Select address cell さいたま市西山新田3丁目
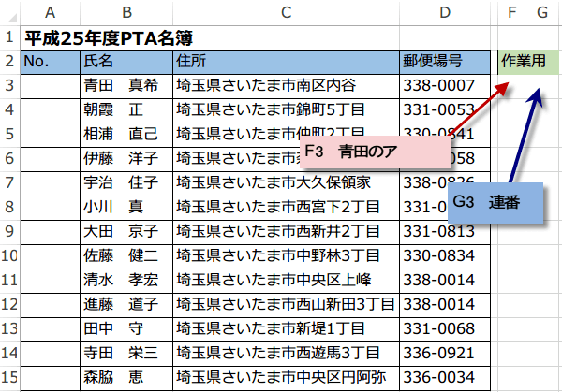Screen dimensions: 562x392 click(286, 305)
